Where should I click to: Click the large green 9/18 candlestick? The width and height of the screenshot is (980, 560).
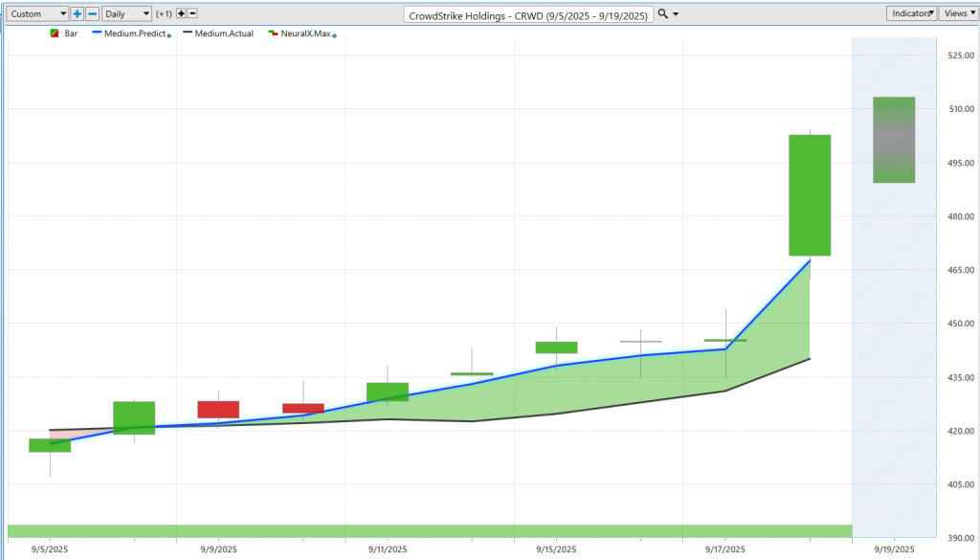[x=810, y=195]
